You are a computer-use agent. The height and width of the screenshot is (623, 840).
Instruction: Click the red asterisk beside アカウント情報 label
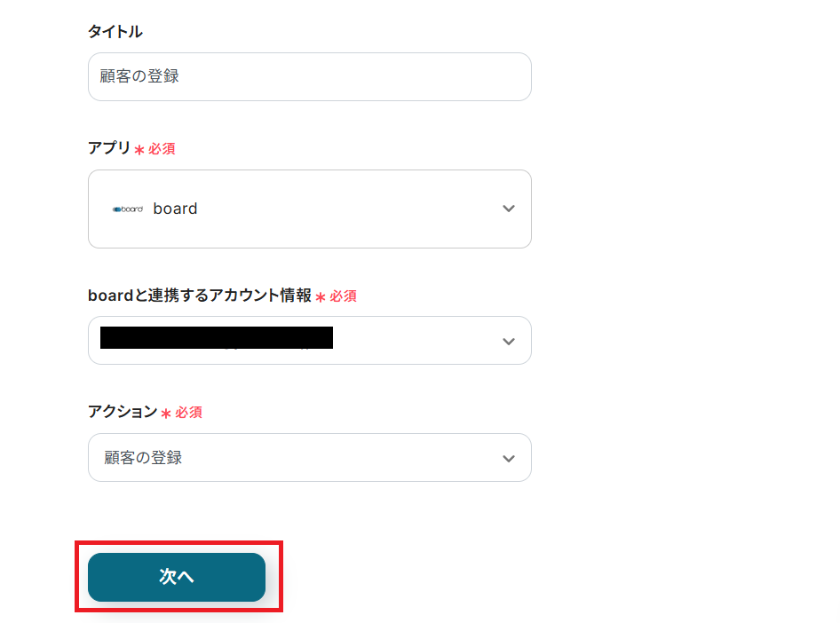click(x=321, y=297)
